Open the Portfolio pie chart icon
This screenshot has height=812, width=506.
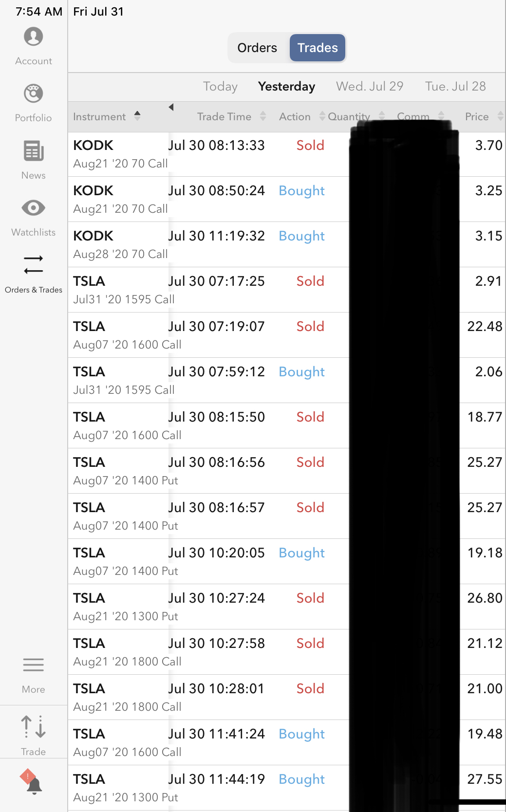pyautogui.click(x=33, y=93)
